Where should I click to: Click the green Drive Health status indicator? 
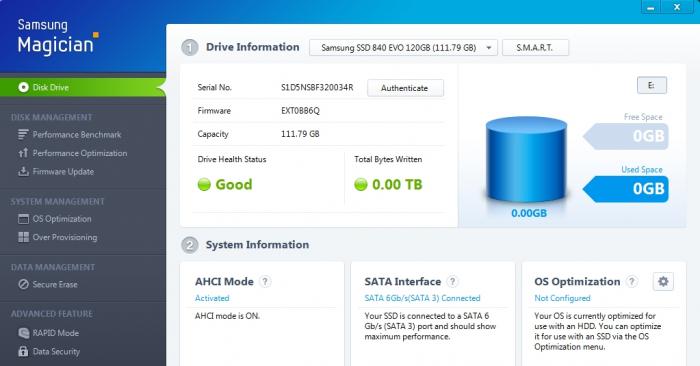[204, 184]
